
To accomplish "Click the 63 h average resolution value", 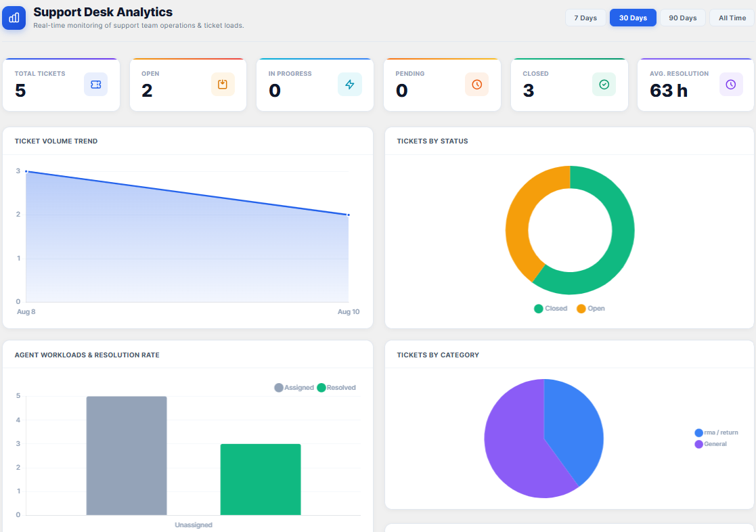I will pyautogui.click(x=669, y=91).
